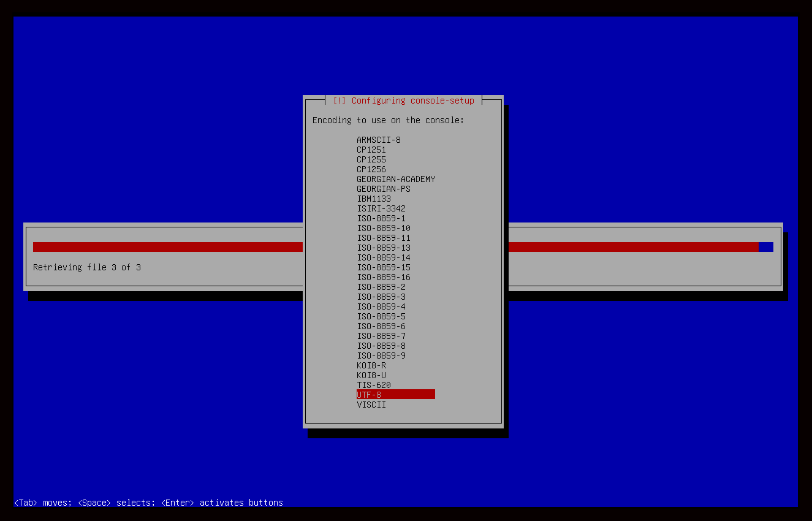Select VISCII at the list bottom
This screenshot has height=521, width=812.
(x=371, y=405)
